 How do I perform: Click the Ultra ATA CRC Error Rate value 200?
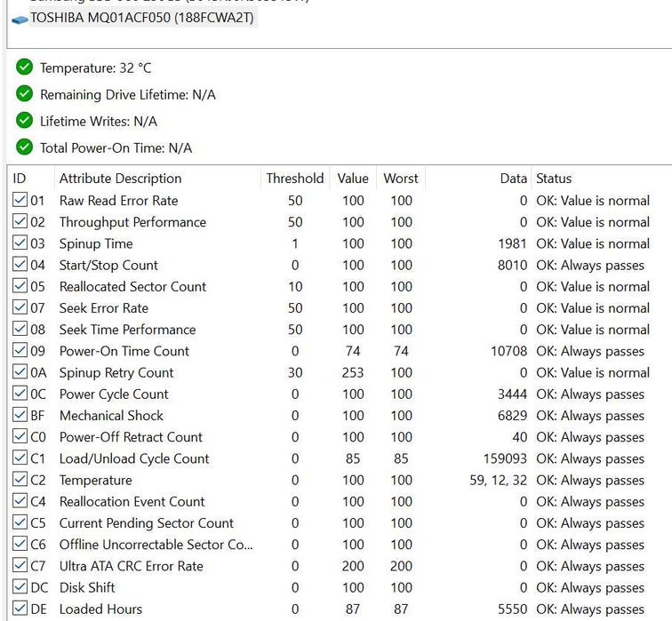click(353, 566)
